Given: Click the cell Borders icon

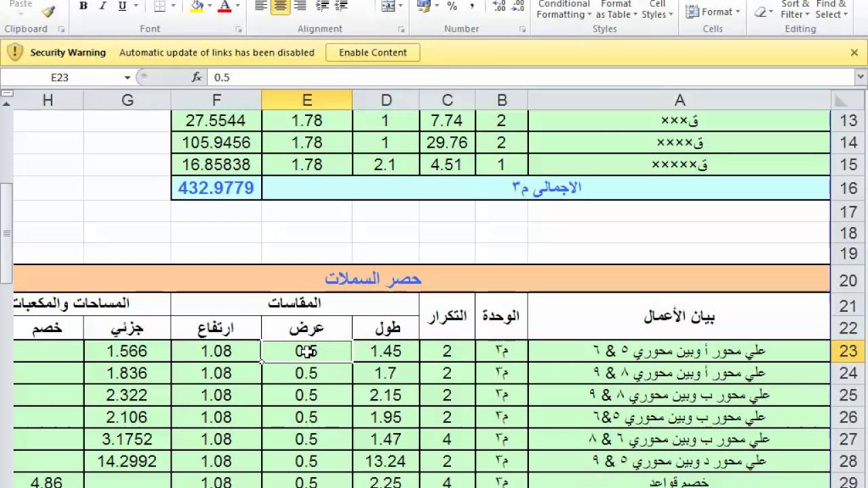Looking at the screenshot, I should click(159, 6).
